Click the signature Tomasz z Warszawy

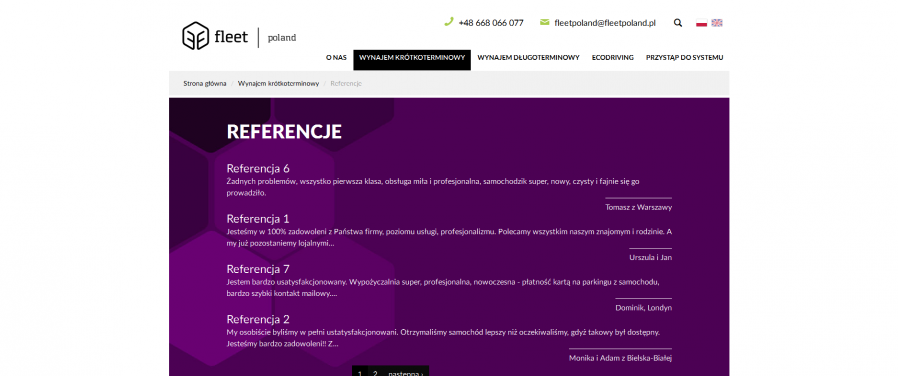[x=639, y=207]
